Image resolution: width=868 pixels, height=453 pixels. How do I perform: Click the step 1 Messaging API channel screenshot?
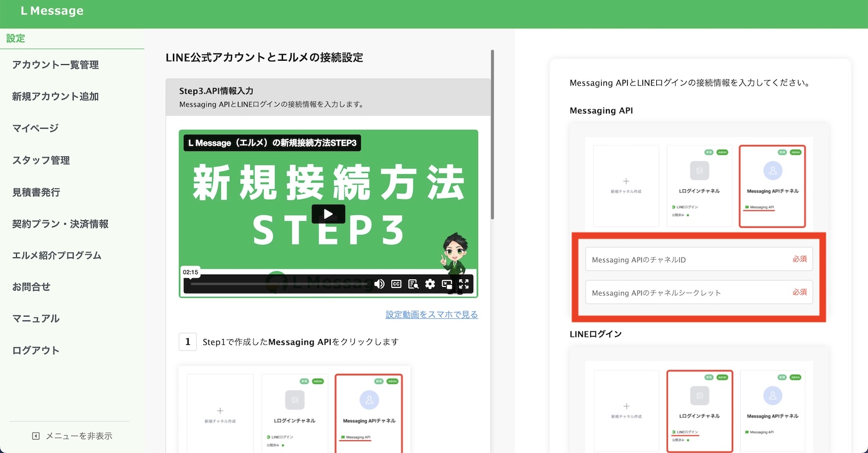[295, 409]
